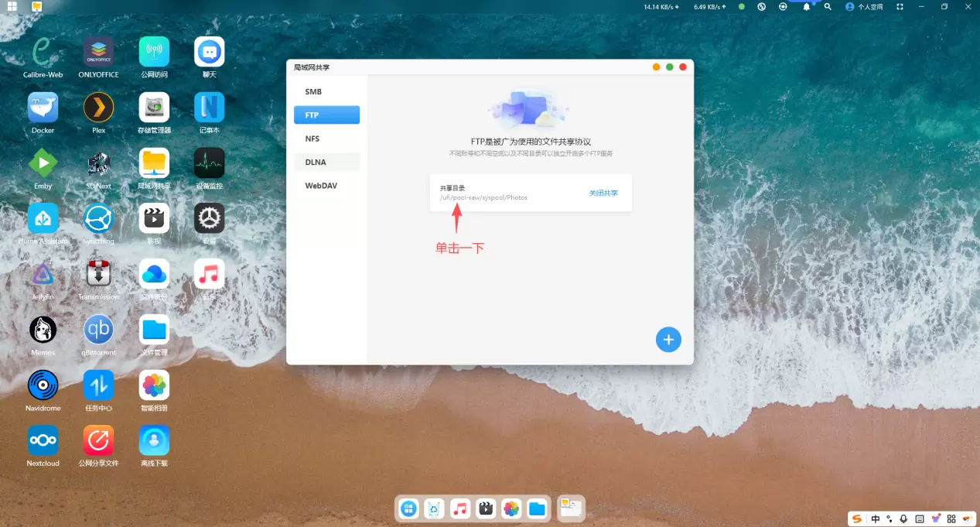Viewport: 980px width, 527px height.
Task: Open the window preview thumbnail in dock
Action: pos(571,508)
